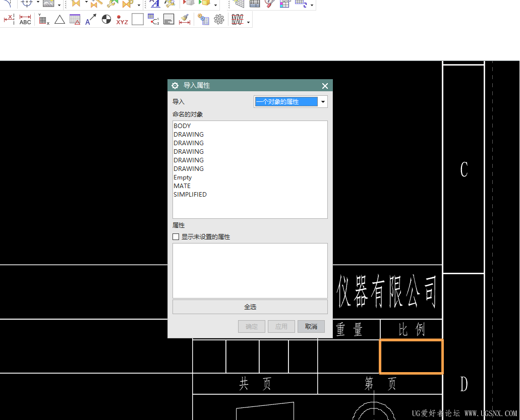Click the ABC dimension text icon
The height and width of the screenshot is (420, 520).
point(25,20)
